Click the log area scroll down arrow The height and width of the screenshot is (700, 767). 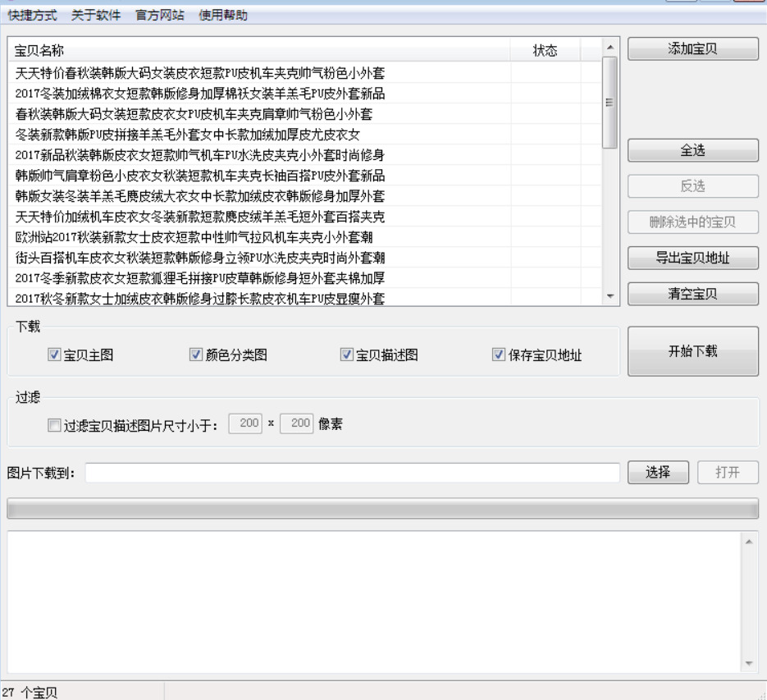[749, 663]
